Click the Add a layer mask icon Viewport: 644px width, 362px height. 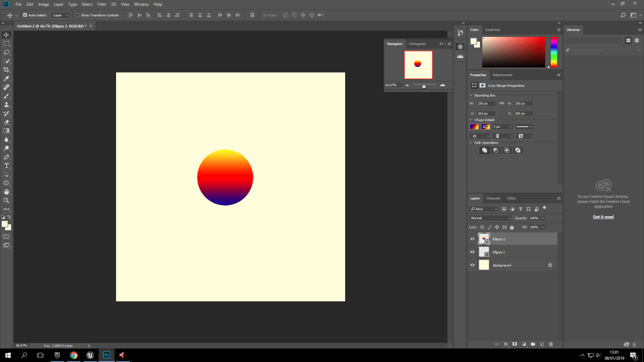click(514, 344)
